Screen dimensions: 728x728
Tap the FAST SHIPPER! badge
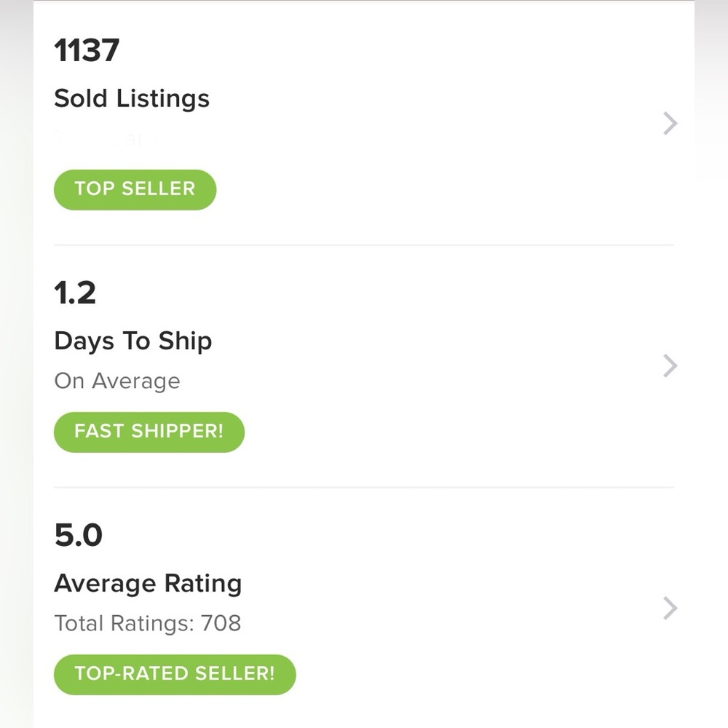(x=149, y=432)
